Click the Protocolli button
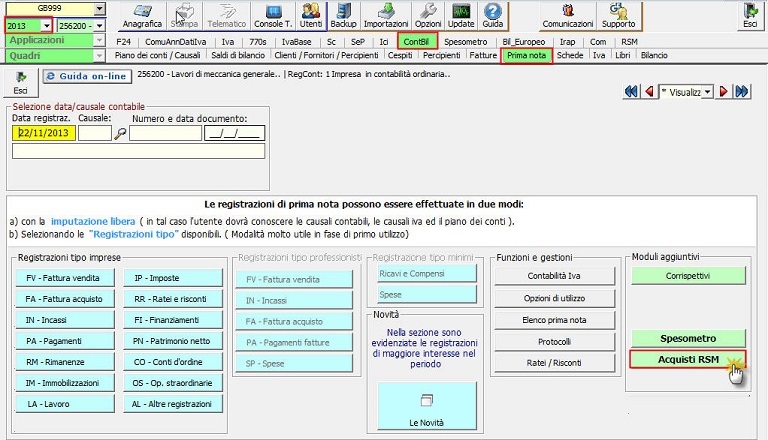 click(554, 342)
